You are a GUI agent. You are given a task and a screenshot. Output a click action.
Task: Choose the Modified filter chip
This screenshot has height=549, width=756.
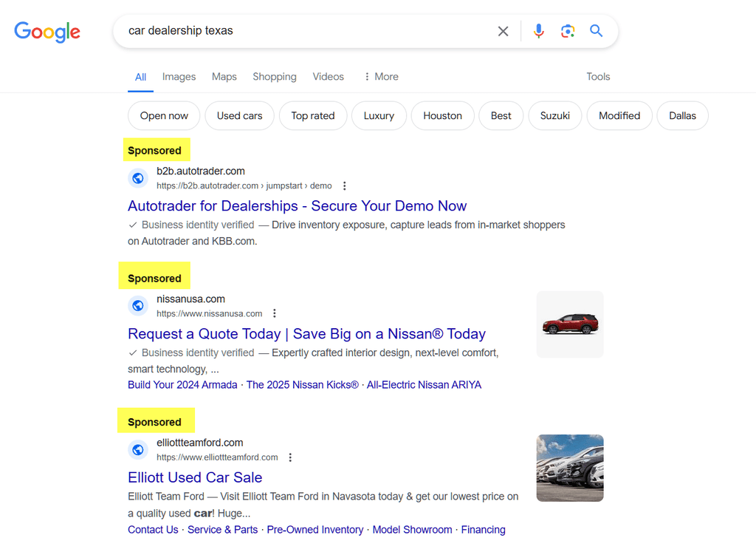click(x=619, y=116)
